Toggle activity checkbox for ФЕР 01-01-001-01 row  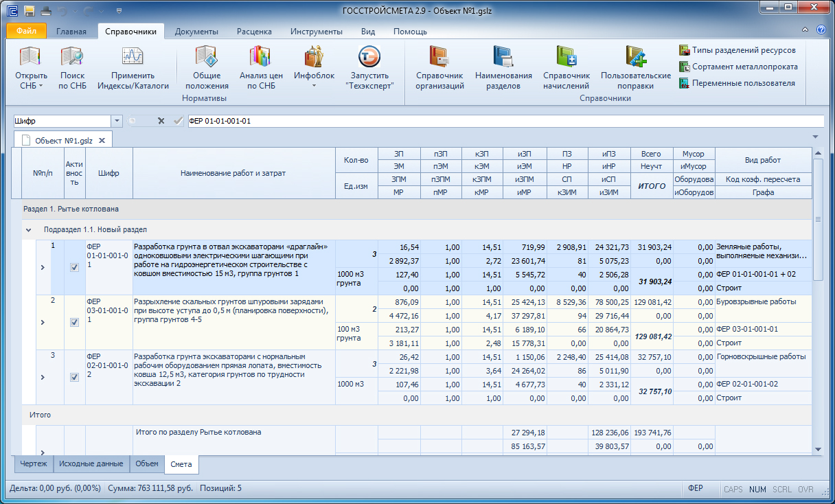(x=74, y=267)
